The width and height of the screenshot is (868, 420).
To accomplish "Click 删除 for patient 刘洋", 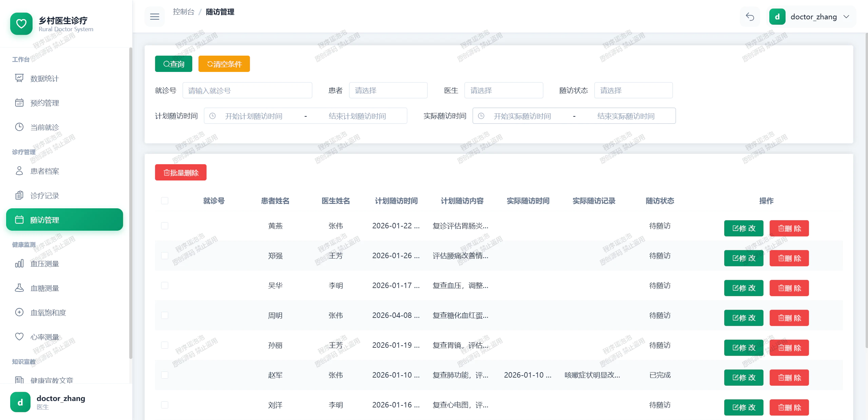I will (789, 407).
